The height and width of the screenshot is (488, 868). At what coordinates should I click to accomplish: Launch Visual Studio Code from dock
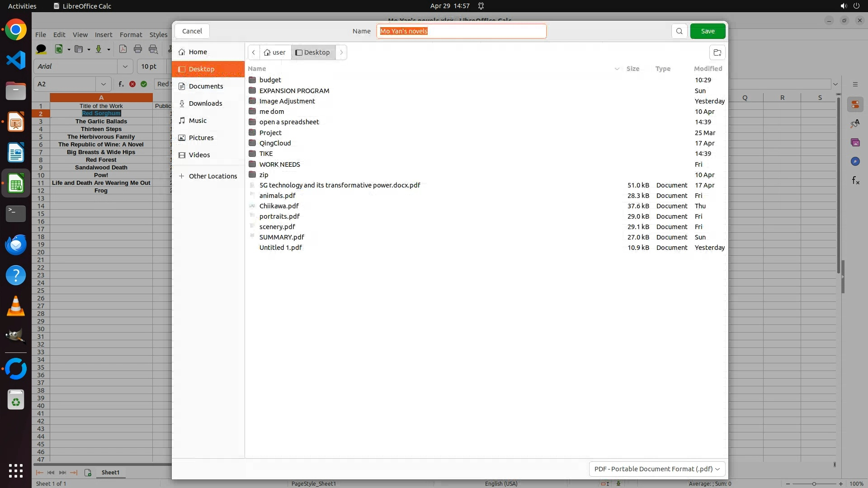click(16, 61)
